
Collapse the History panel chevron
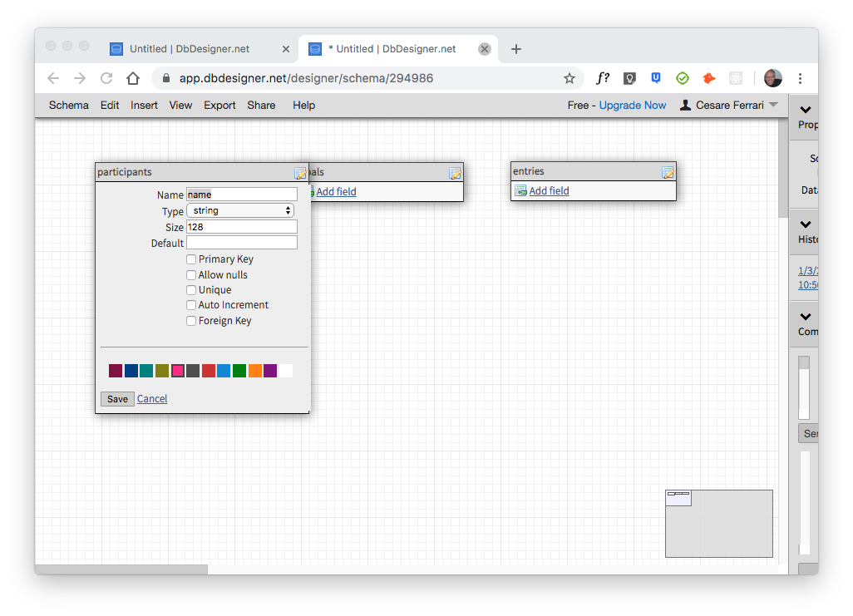tap(805, 224)
